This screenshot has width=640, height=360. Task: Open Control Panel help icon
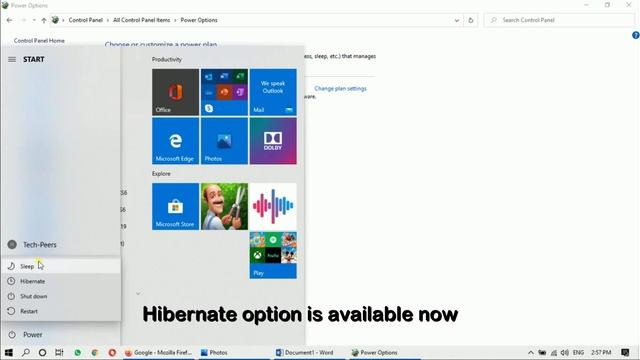point(636,36)
